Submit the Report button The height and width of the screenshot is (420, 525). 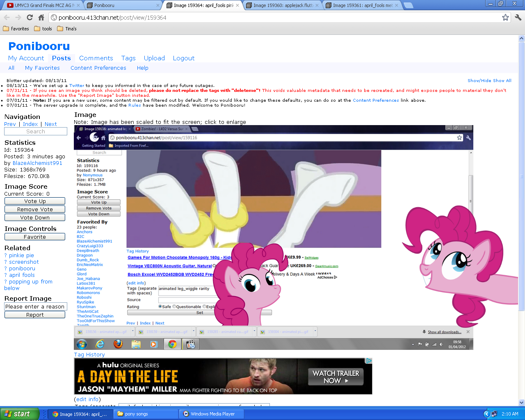(x=35, y=315)
